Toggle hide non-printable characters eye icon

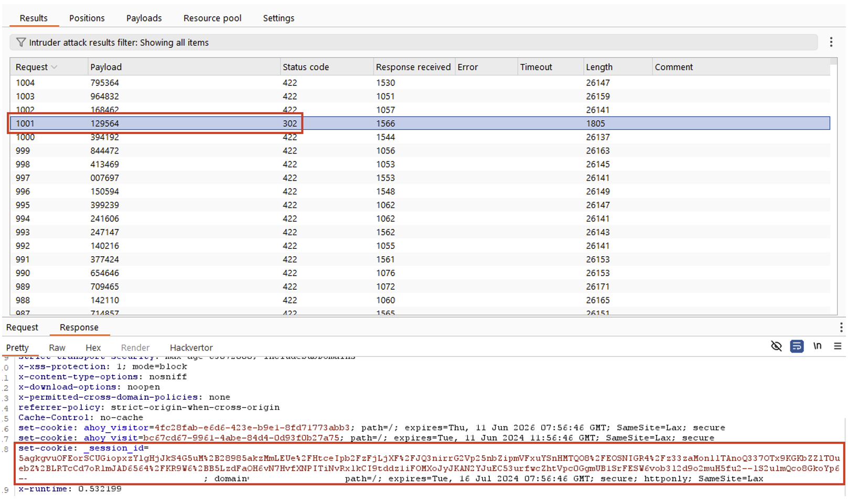(776, 346)
